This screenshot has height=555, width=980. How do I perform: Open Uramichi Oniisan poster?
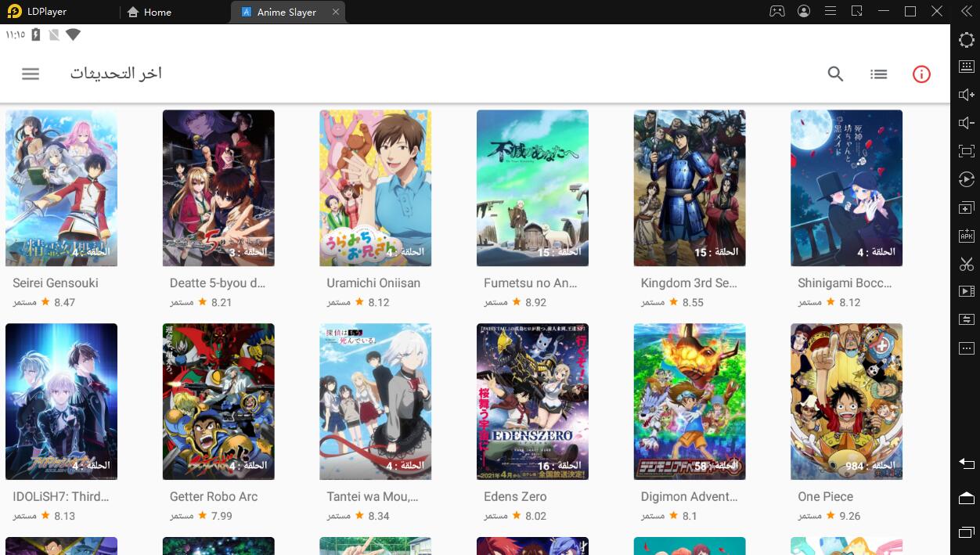pyautogui.click(x=375, y=188)
